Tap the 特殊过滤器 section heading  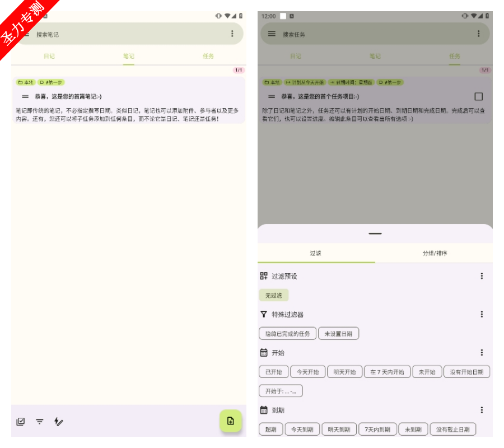pyautogui.click(x=288, y=314)
